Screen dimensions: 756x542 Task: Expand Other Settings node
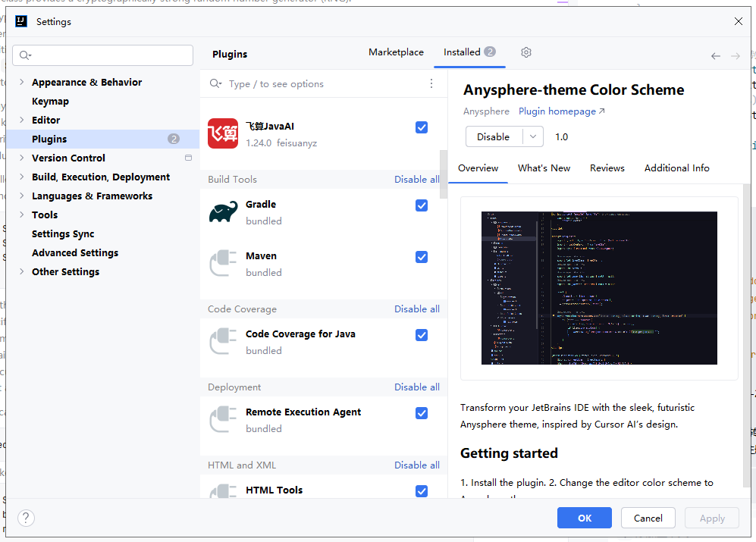tap(22, 271)
